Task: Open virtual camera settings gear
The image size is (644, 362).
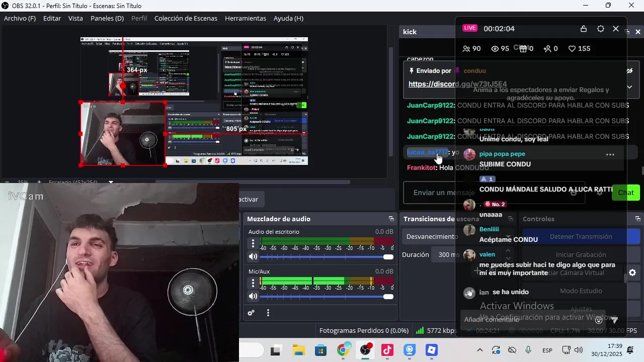Action: (632, 273)
